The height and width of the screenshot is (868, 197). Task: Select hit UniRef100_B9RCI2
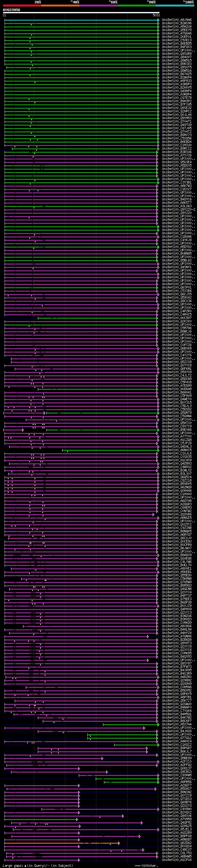tap(177, 149)
